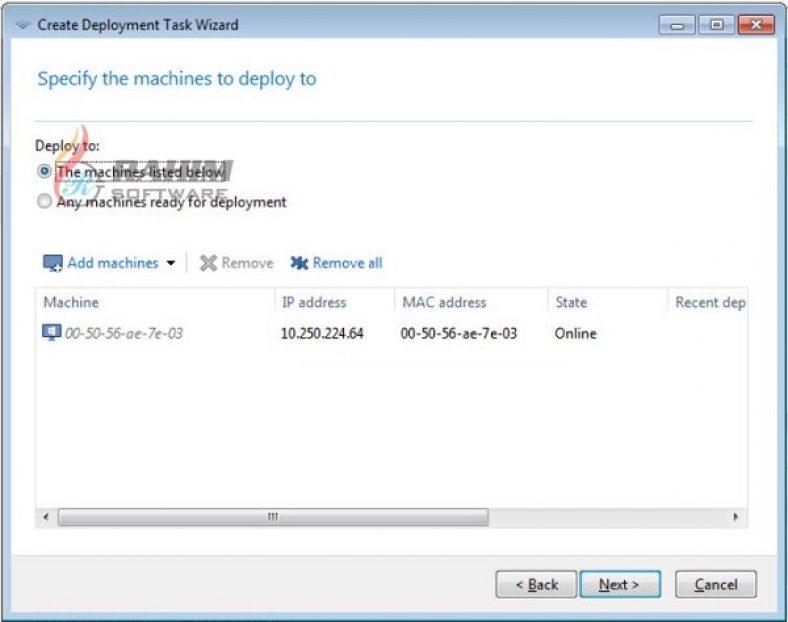This screenshot has height=622, width=788.
Task: Click the Online state cell
Action: click(575, 333)
